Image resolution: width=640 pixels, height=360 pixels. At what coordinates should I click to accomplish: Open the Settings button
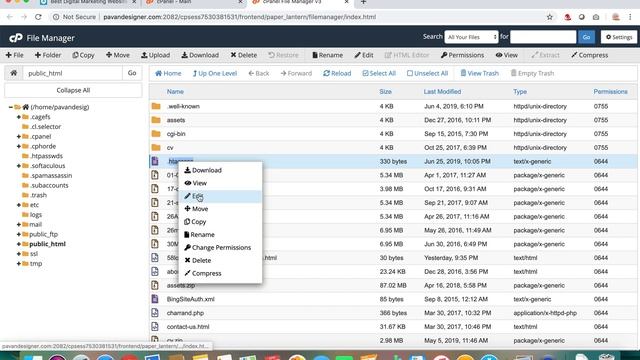point(619,37)
